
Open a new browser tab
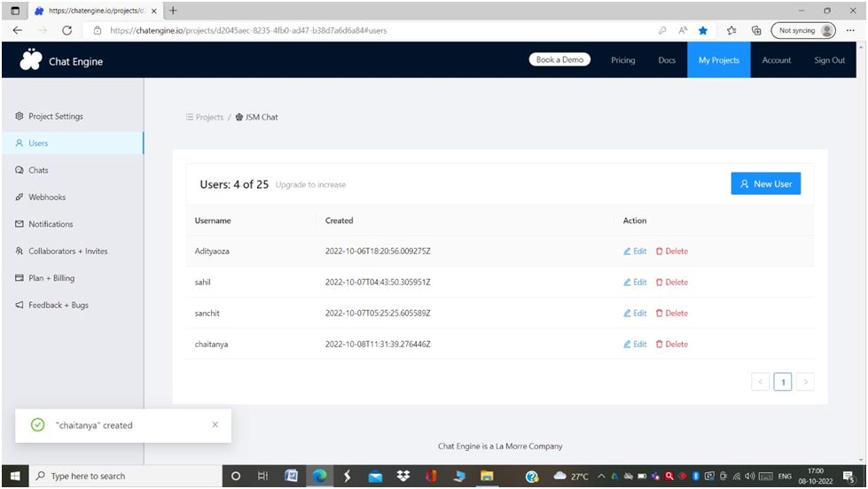point(173,11)
